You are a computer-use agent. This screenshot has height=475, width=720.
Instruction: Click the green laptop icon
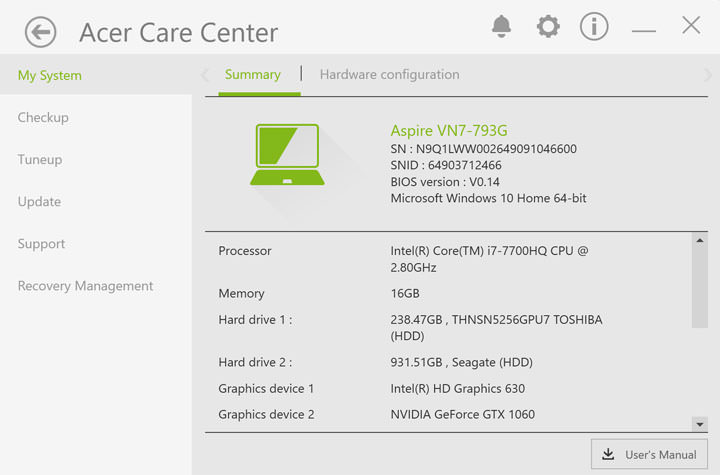coord(287,155)
